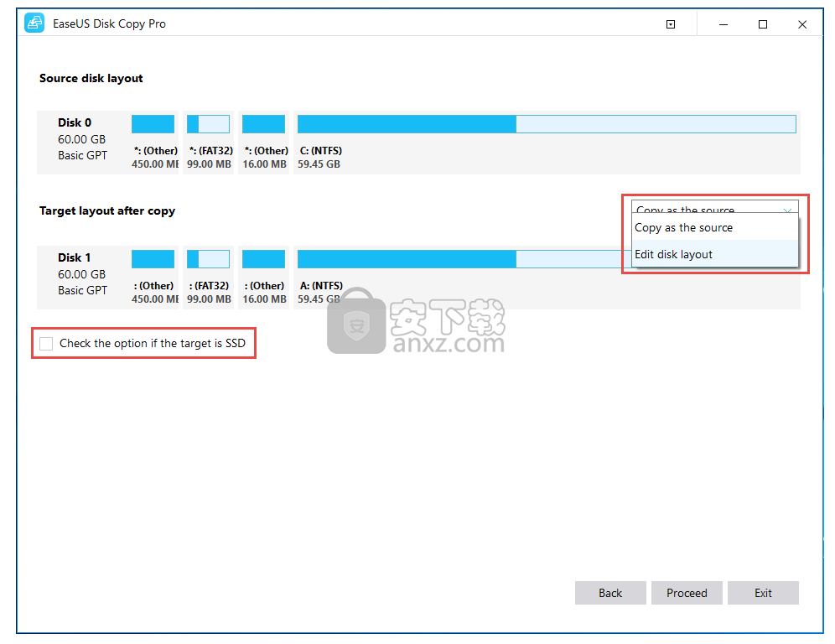
Task: Click the 'Disk 1' target disk label
Action: click(75, 257)
